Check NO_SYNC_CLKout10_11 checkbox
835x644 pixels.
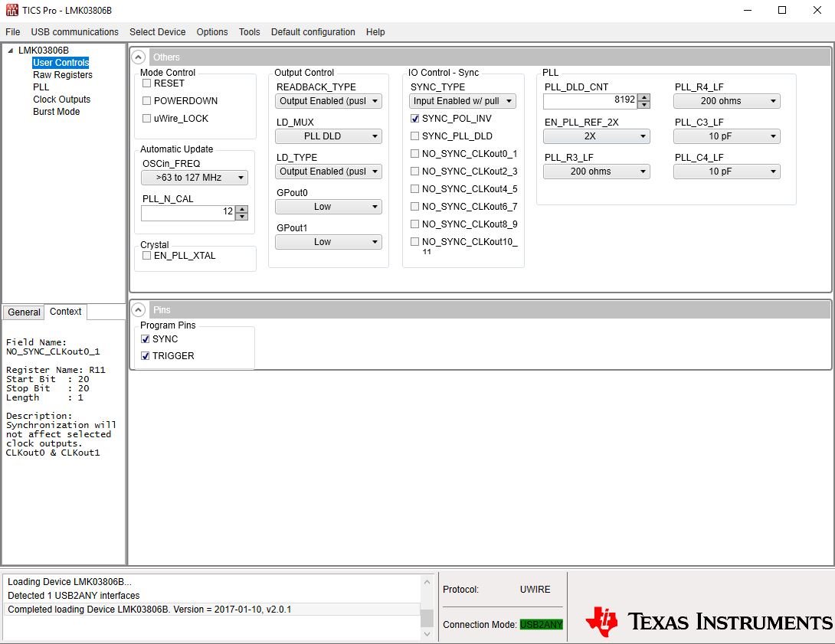point(415,241)
